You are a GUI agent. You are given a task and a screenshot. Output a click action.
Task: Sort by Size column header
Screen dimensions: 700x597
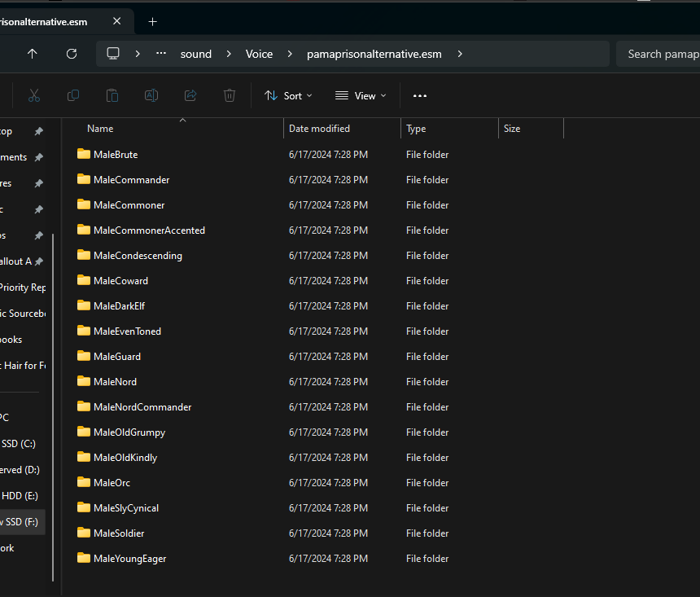point(532,129)
